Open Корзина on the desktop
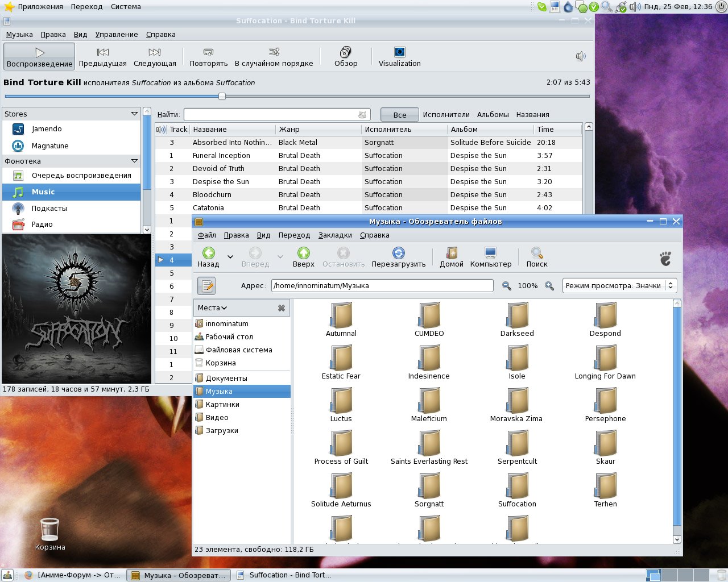728x582 pixels. 50,534
